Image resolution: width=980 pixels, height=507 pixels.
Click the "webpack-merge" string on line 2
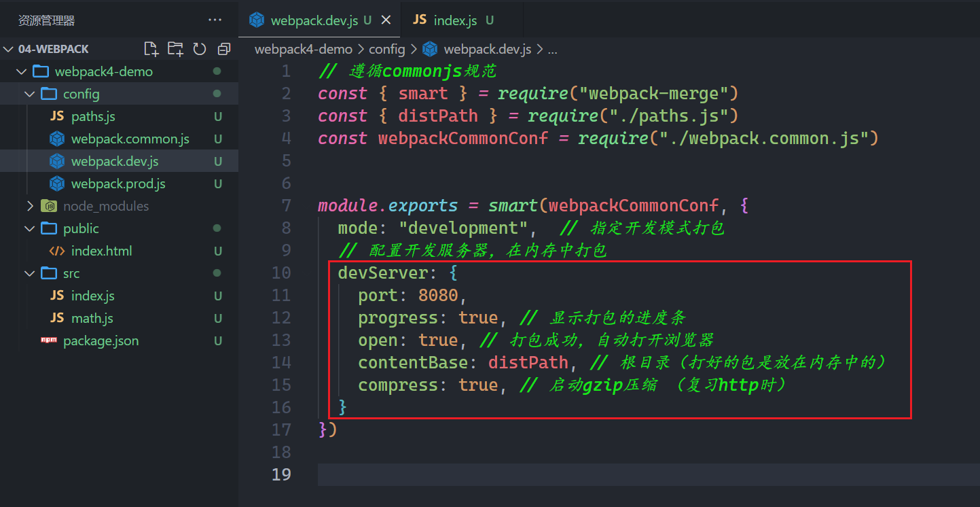(653, 93)
